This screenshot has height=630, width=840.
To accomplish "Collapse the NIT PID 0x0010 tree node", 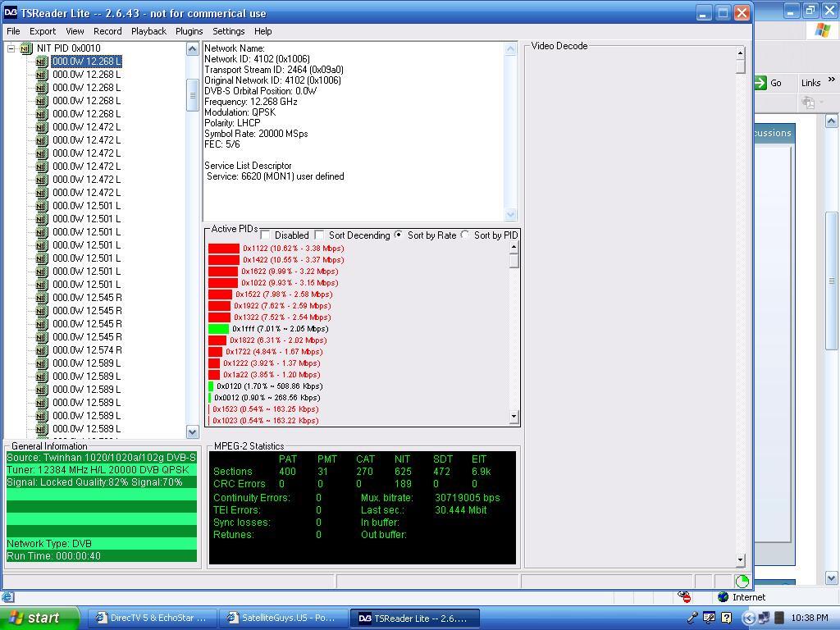I will tap(11, 48).
